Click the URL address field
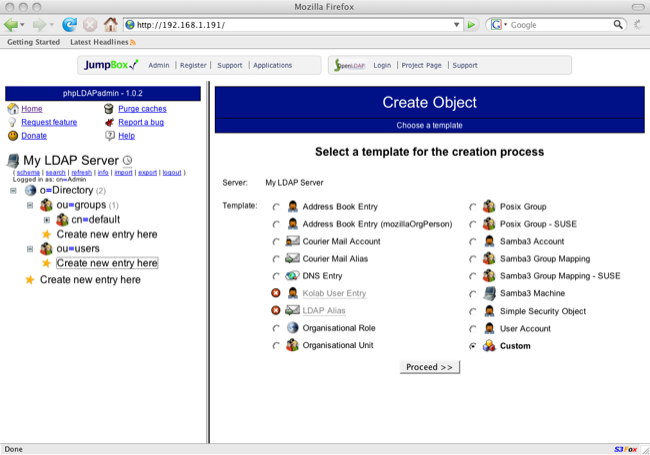This screenshot has height=455, width=650. click(x=293, y=25)
